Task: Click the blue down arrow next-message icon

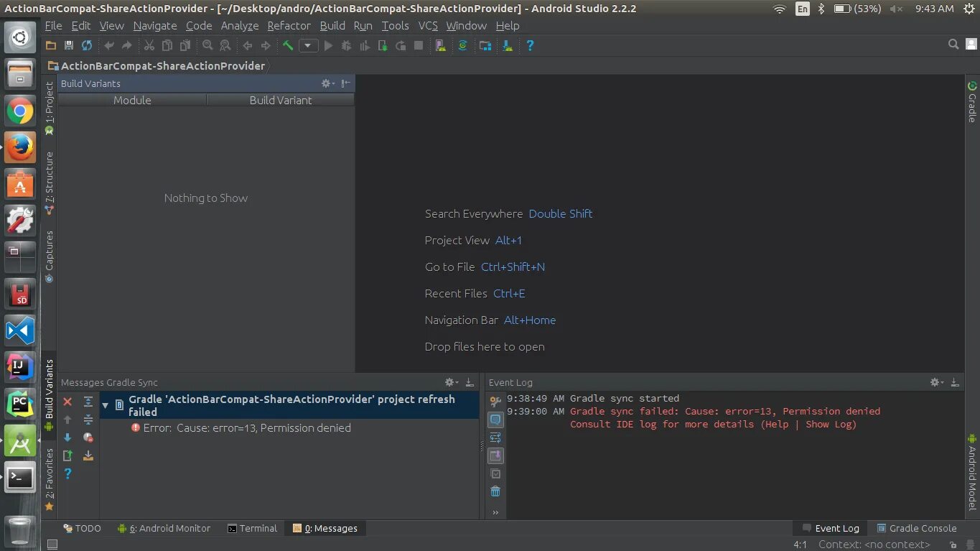Action: (67, 437)
